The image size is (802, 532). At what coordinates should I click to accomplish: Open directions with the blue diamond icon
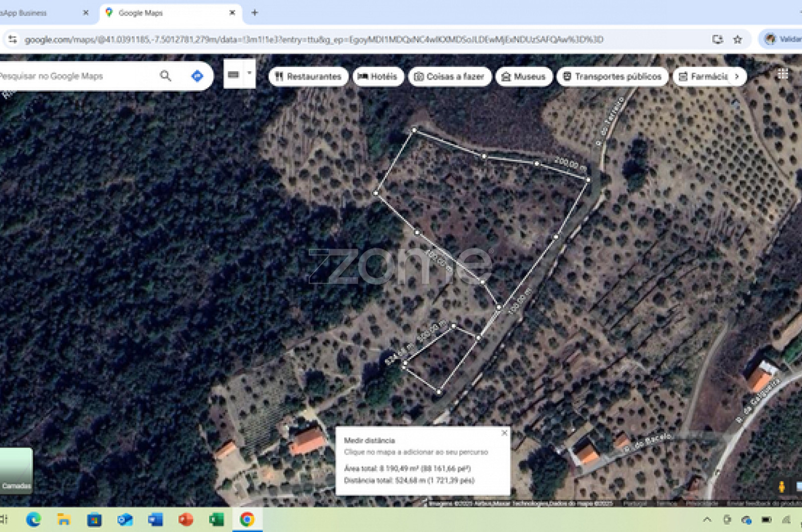(x=197, y=76)
